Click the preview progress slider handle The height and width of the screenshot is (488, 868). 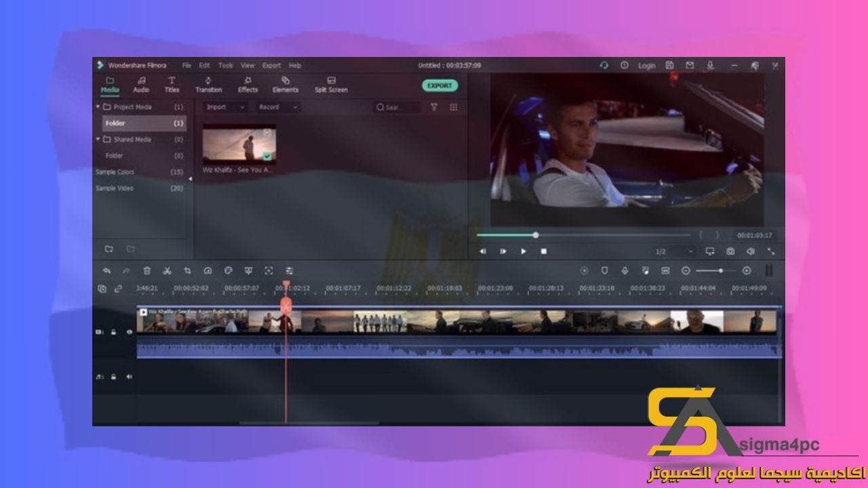(536, 235)
